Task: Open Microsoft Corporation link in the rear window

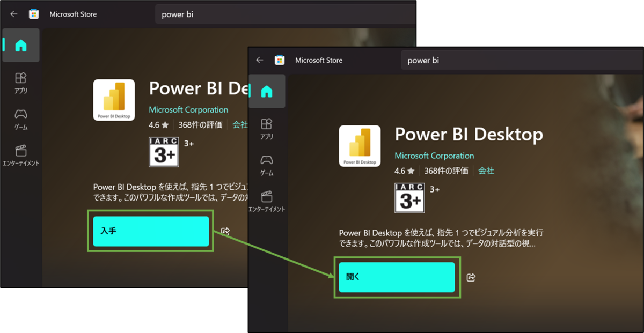Action: (x=188, y=109)
